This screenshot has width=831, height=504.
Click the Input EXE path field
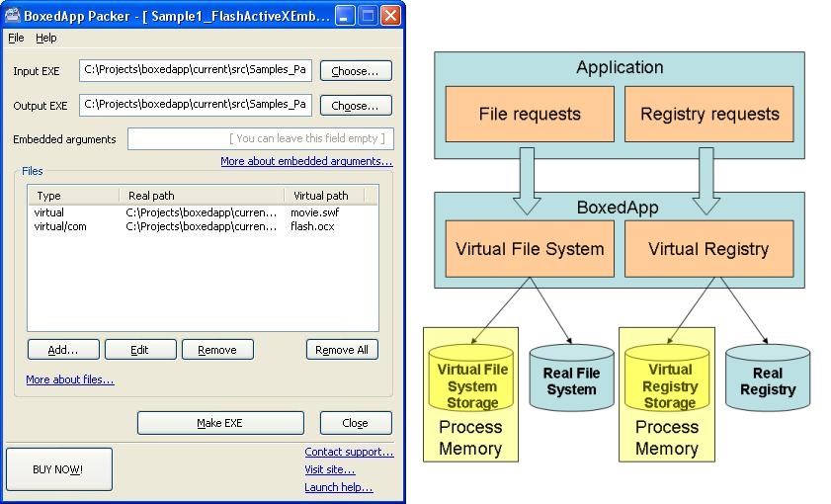[196, 70]
